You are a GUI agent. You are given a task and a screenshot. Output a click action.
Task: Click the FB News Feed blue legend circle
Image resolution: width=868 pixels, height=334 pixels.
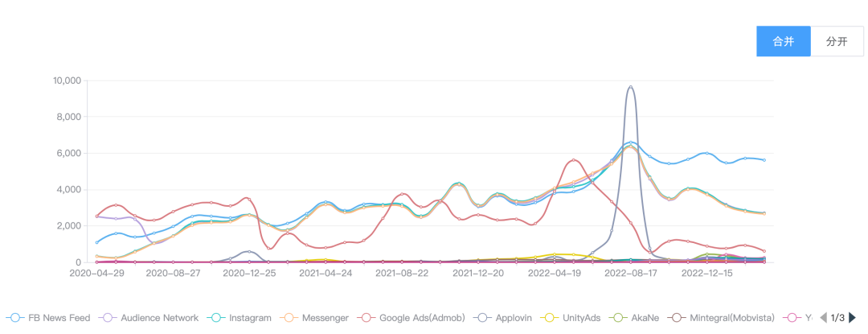(15, 318)
